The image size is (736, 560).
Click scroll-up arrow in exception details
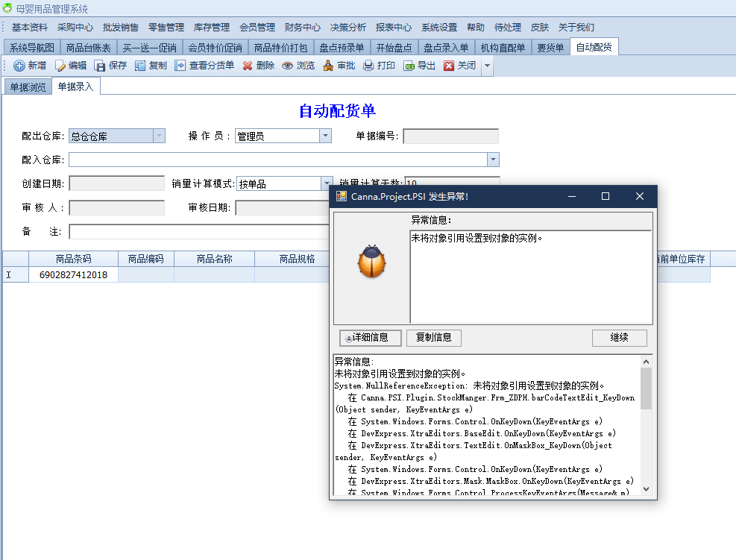pos(646,362)
